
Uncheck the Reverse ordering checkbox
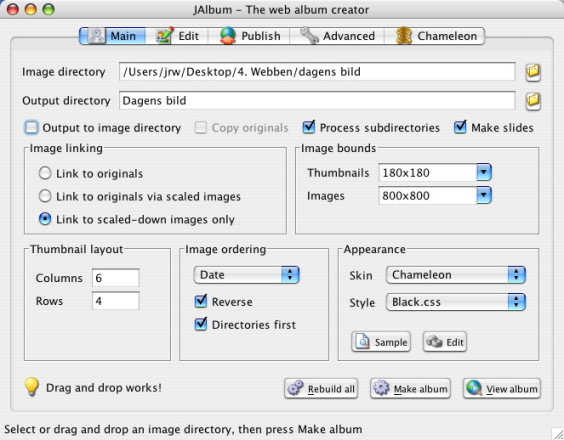click(201, 301)
